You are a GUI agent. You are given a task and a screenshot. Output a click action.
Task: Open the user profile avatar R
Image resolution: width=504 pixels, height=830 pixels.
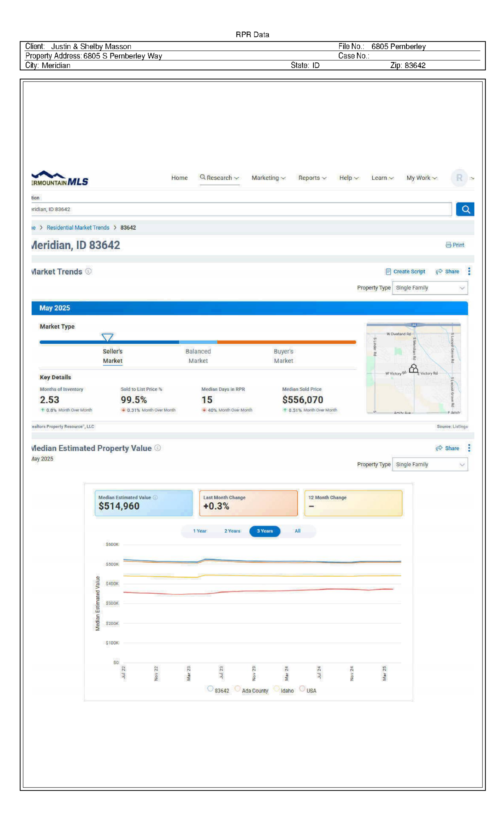[x=459, y=178]
